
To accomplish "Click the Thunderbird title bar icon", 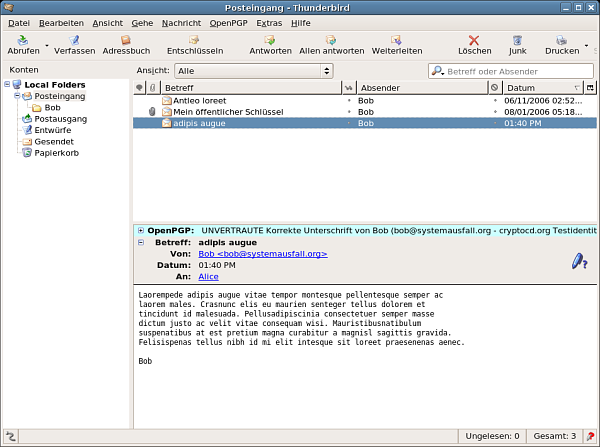I will point(9,7).
